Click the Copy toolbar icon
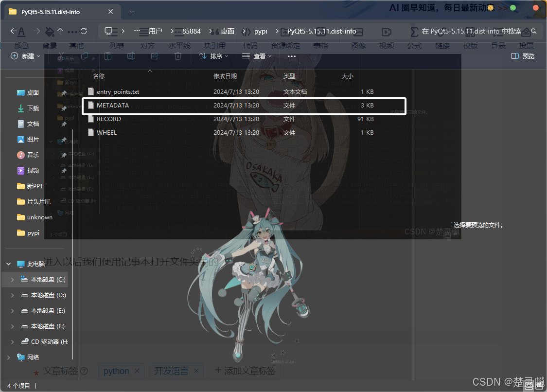 (85, 56)
